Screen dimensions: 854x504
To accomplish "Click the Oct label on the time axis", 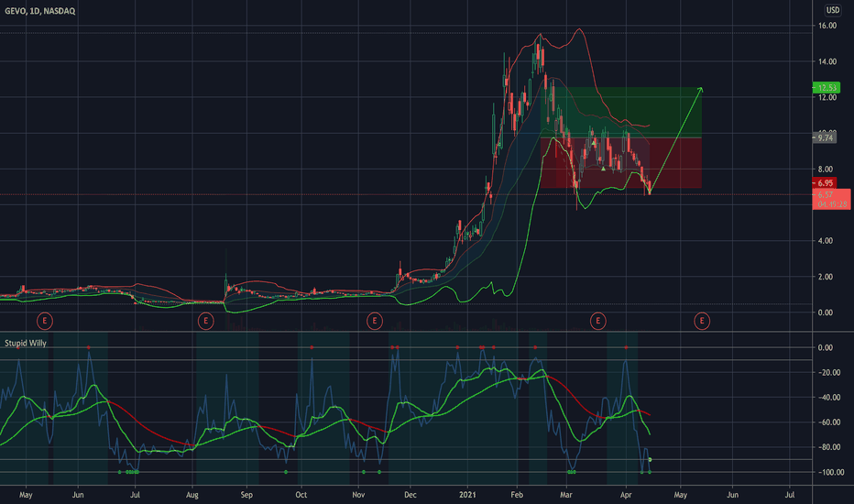I will pyautogui.click(x=301, y=495).
